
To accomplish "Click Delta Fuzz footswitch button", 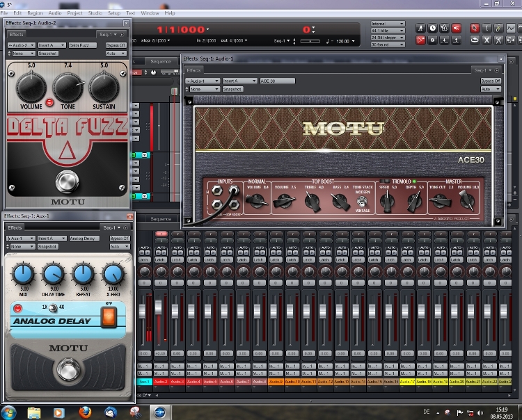I will pos(68,181).
